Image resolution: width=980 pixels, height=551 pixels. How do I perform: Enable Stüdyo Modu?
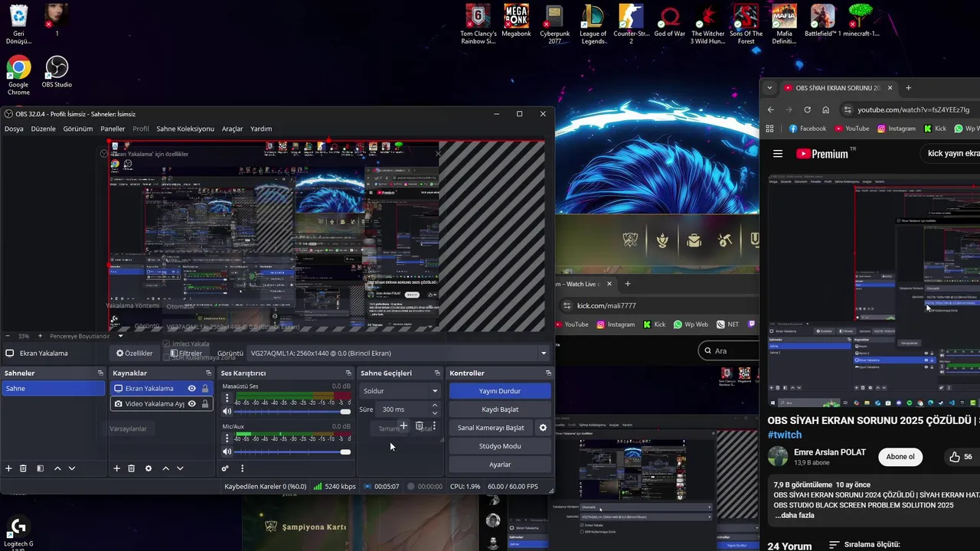(500, 446)
